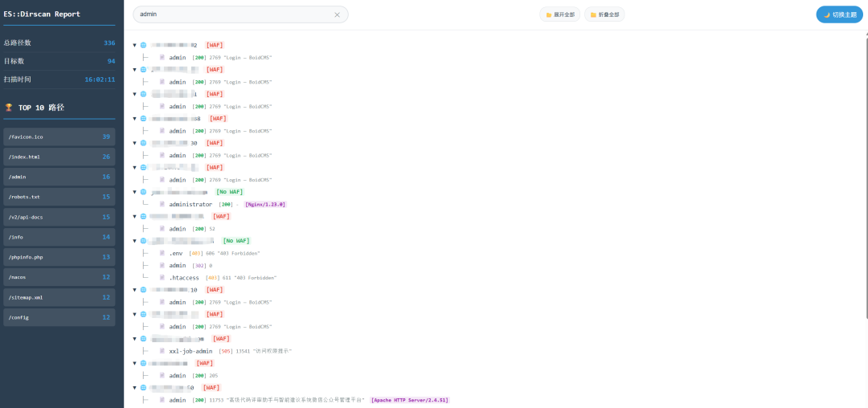Image resolution: width=868 pixels, height=408 pixels.
Task: Click the [Apache HTTP Server/2.4.51] tag
Action: click(410, 400)
